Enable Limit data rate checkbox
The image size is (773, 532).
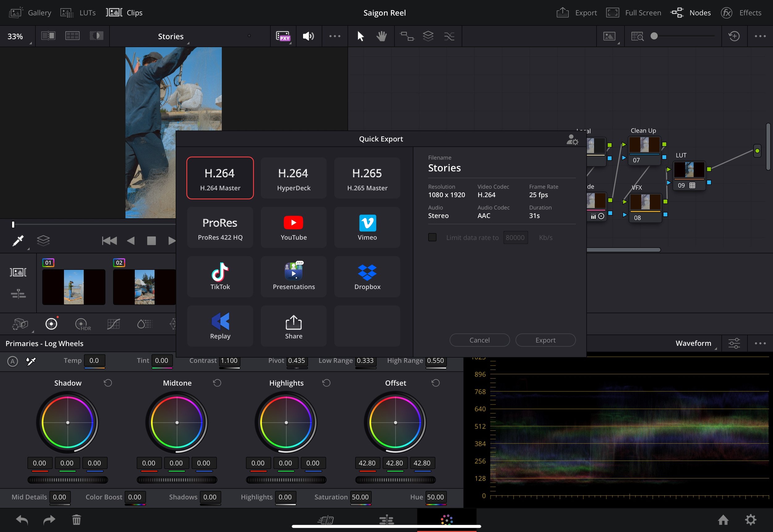[x=432, y=237]
